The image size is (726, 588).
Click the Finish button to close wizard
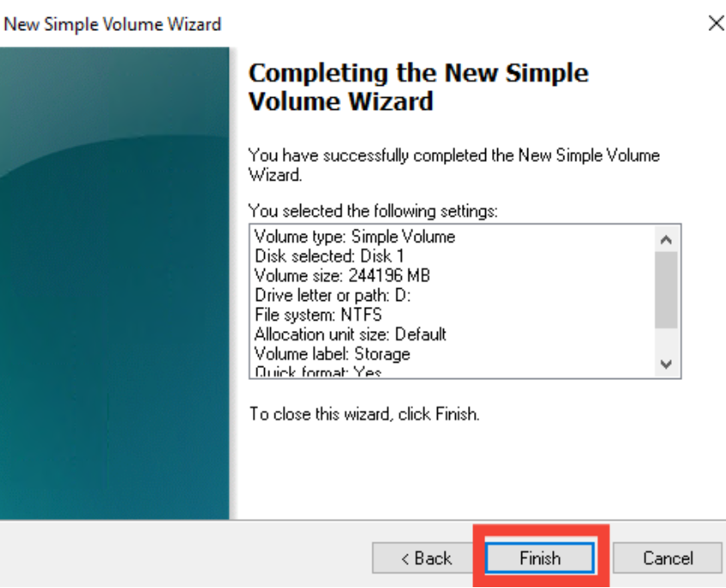pos(540,558)
